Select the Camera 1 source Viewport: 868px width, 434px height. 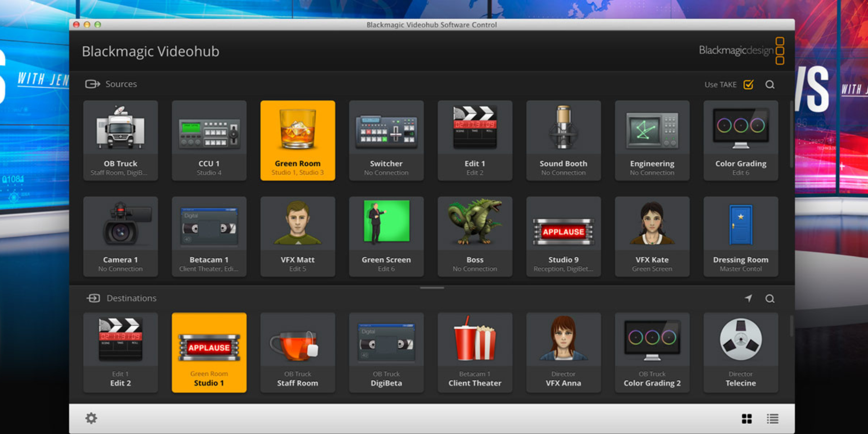[x=120, y=236]
